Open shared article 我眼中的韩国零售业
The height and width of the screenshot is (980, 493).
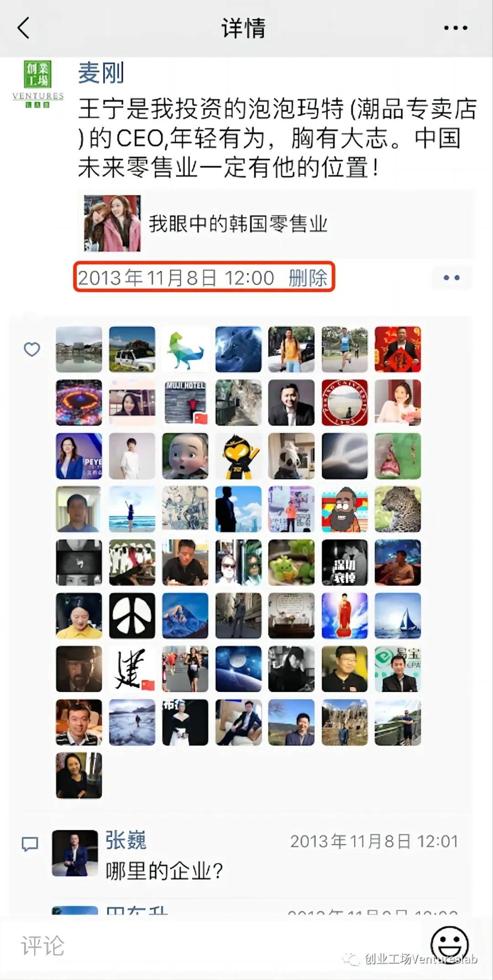[x=277, y=224]
